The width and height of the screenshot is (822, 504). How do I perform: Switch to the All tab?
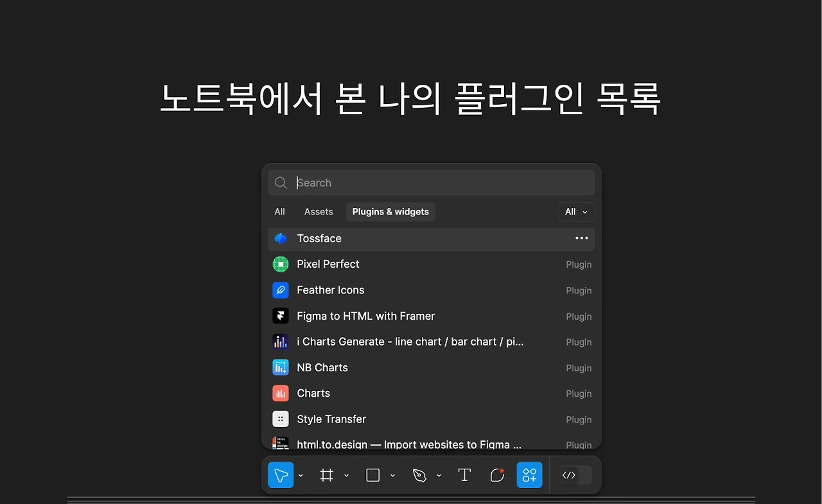coord(280,212)
